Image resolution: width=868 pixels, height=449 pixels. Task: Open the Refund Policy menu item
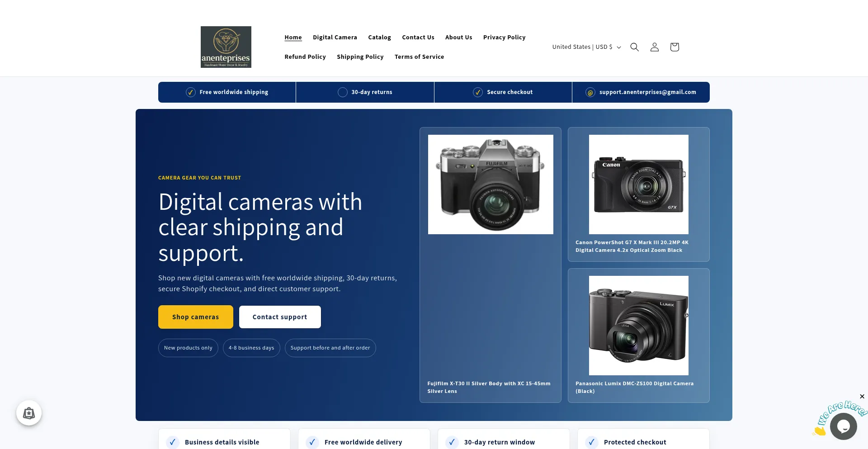pyautogui.click(x=305, y=57)
